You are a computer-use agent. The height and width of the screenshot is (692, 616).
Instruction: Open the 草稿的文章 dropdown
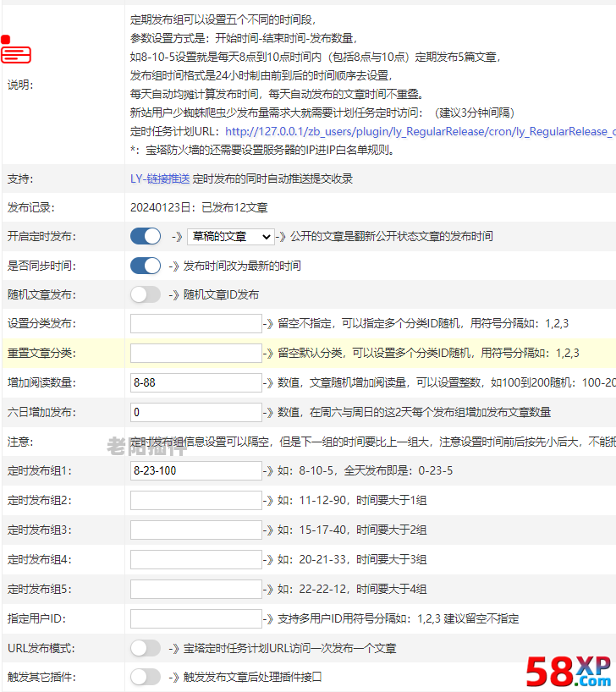tap(230, 237)
